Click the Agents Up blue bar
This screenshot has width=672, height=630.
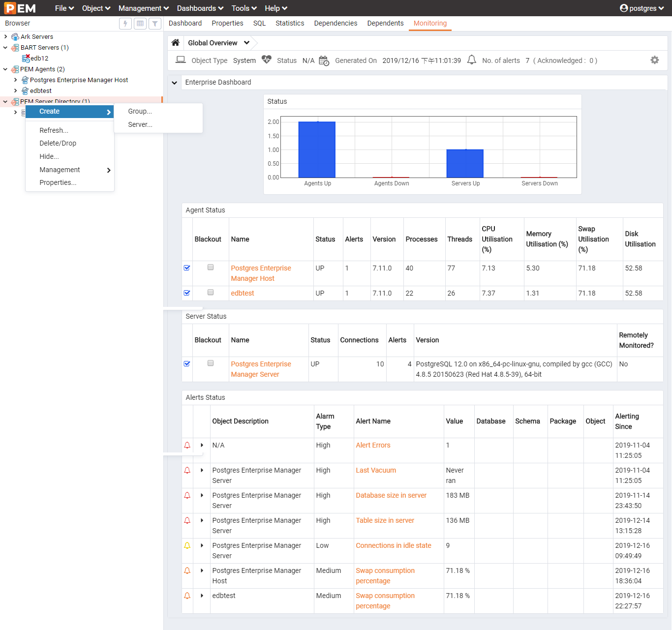317,150
